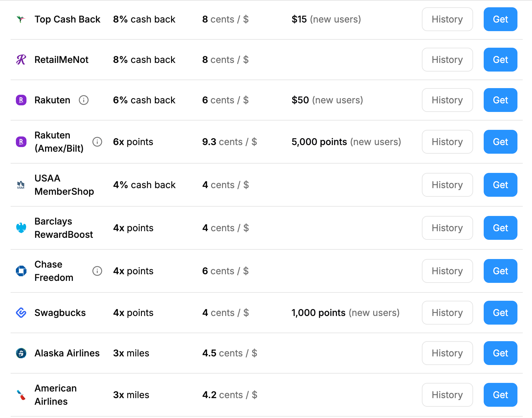Get the RetailMeNot 8% cash back
This screenshot has width=532, height=418.
pyautogui.click(x=500, y=60)
